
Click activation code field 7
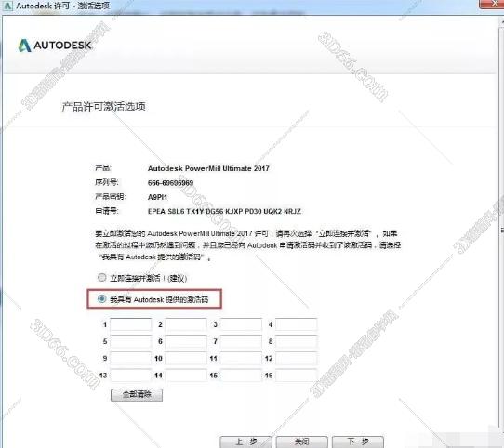(242, 341)
